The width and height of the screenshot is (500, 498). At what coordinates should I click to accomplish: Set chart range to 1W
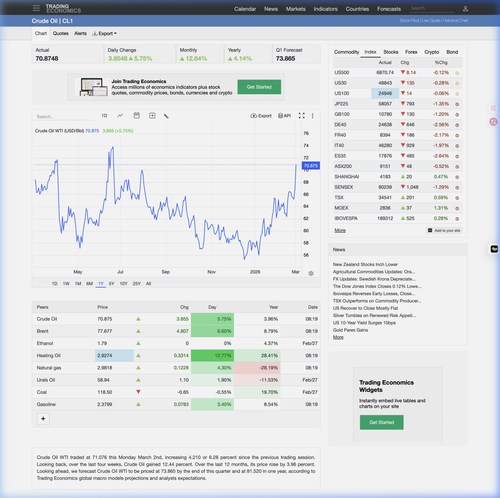[66, 284]
